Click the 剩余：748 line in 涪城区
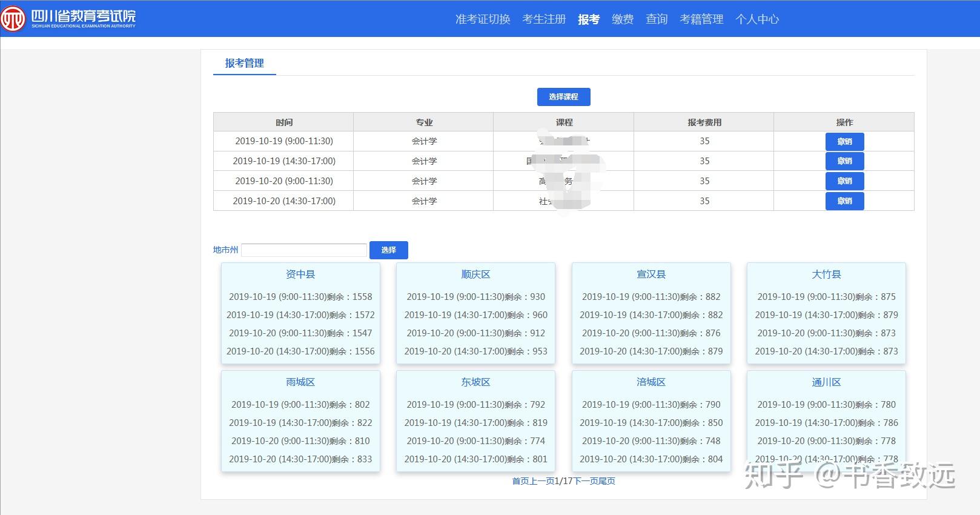Screen dimensions: 980x515 tap(651, 441)
